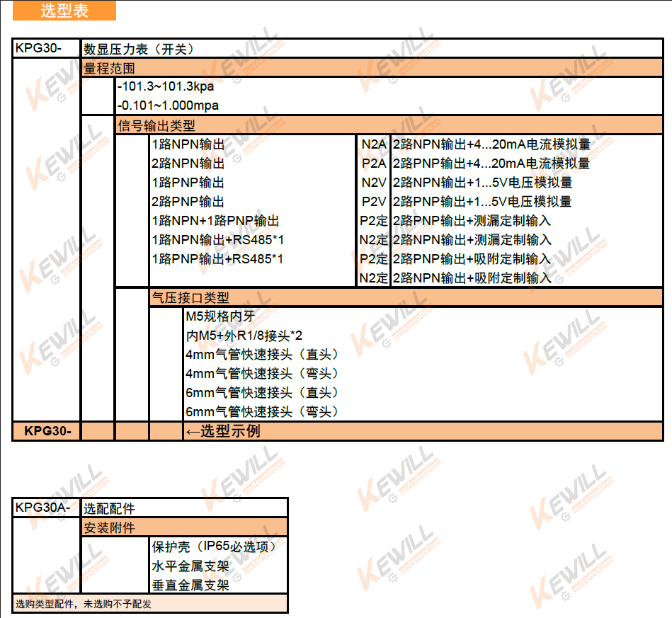Pick the 6mm气管快速接头（弯头） row

pos(262,412)
